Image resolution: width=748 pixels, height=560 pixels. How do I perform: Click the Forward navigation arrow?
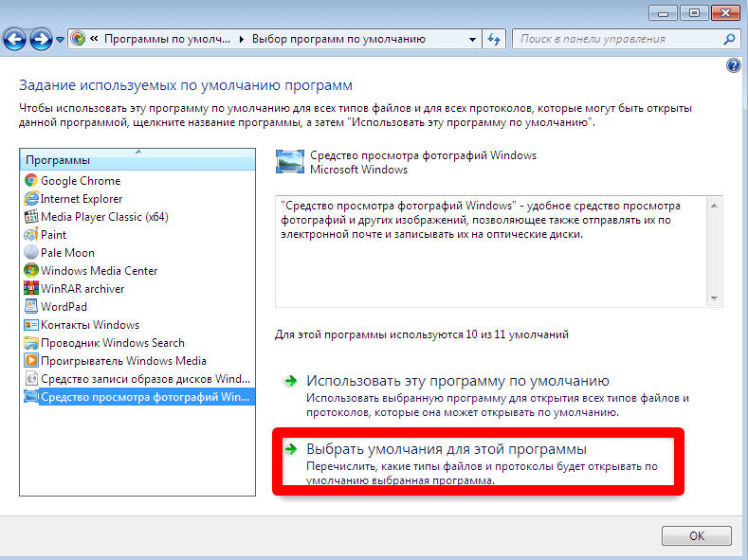[41, 40]
